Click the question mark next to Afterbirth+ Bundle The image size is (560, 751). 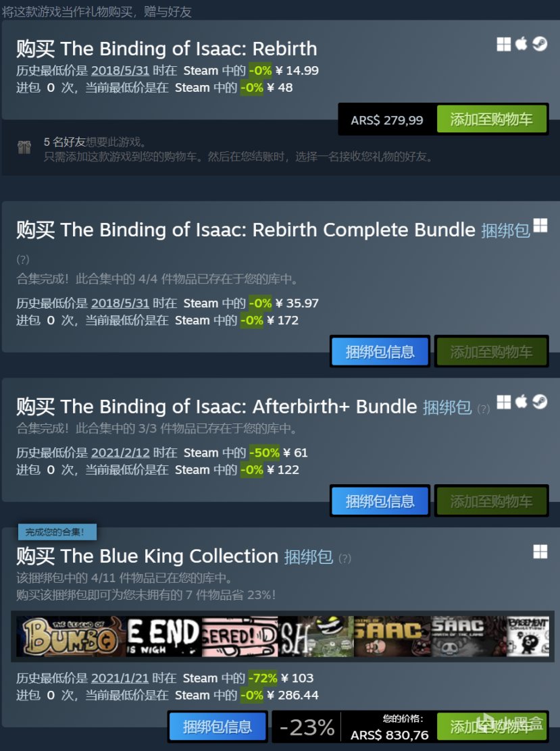484,409
